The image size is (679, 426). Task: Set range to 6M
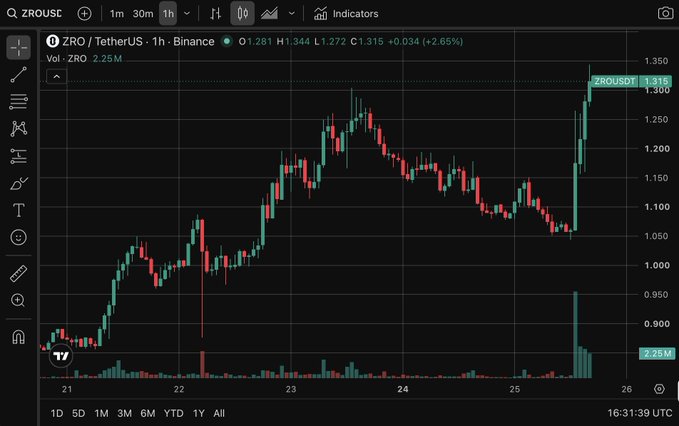148,413
